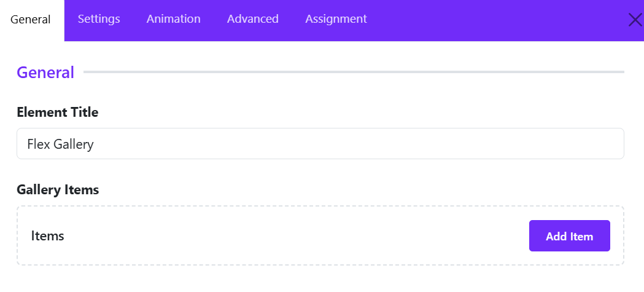Click the dashed Gallery Items container border

click(x=320, y=207)
